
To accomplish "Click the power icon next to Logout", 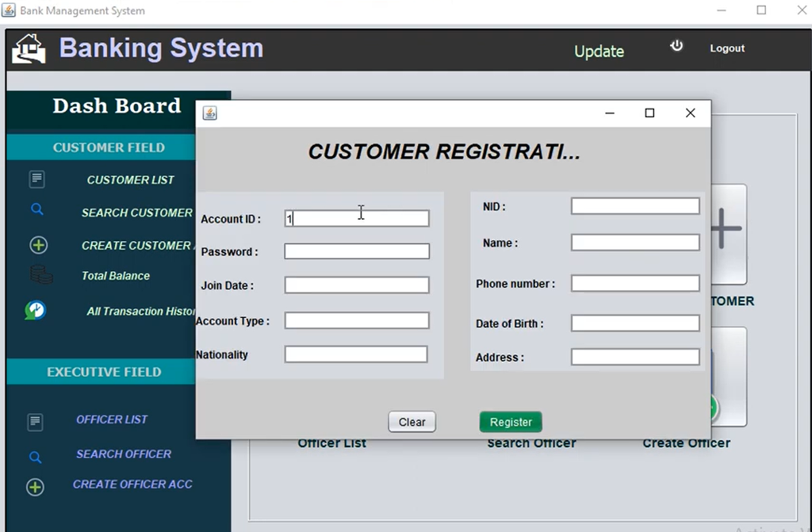I will tap(676, 46).
